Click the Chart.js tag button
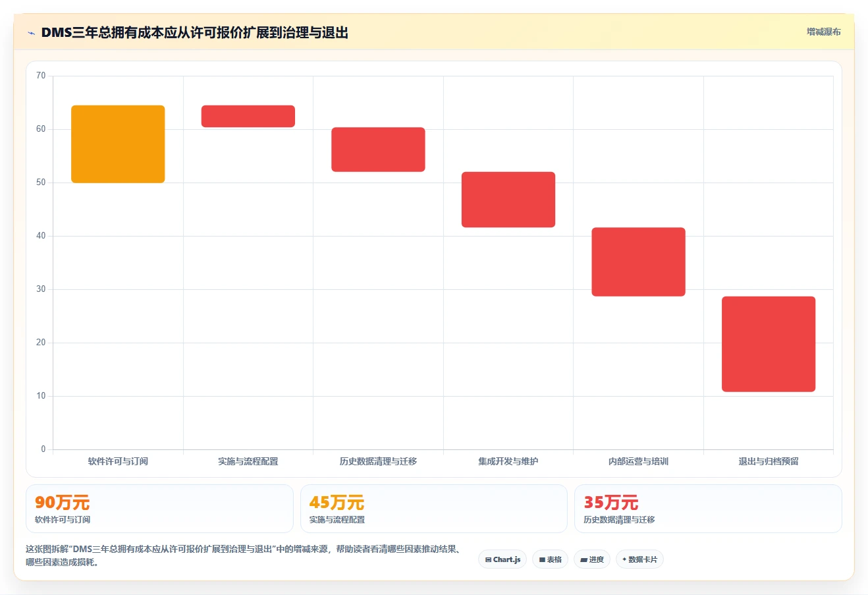 point(502,559)
